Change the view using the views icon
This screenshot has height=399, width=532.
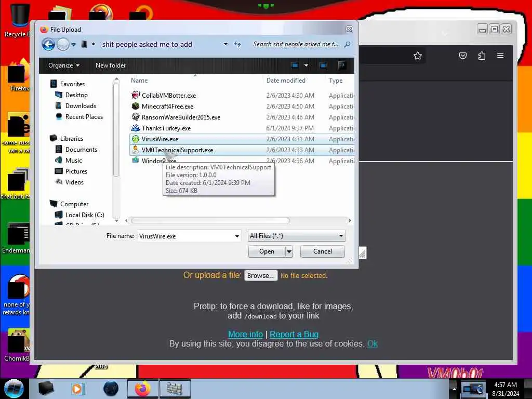point(295,65)
